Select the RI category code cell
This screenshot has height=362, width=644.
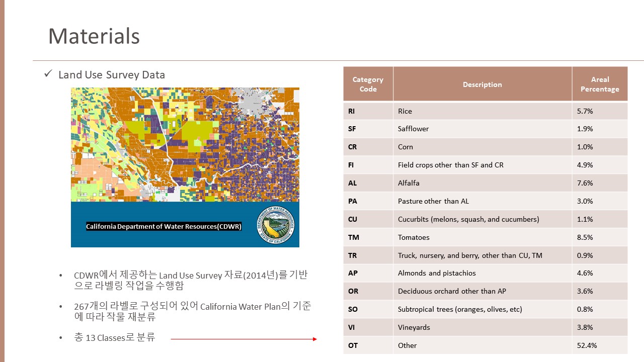pos(368,111)
